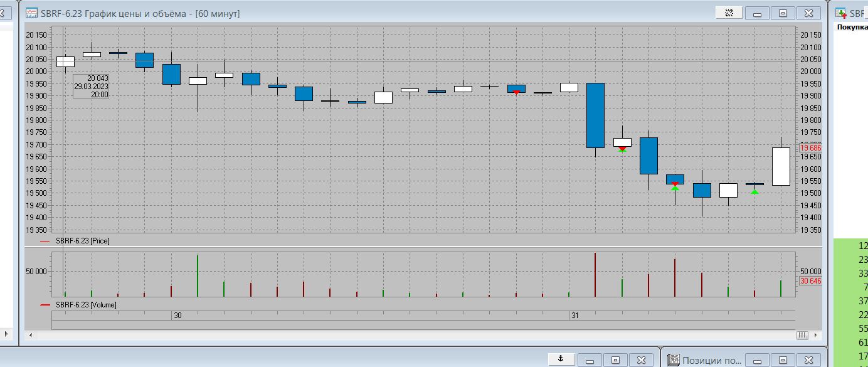Click the red current price label 19 686

[810, 148]
